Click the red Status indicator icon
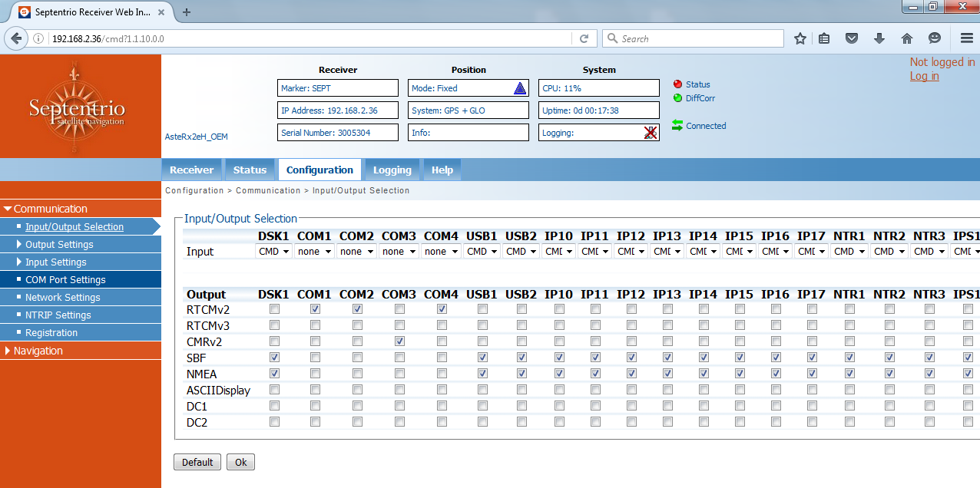The image size is (980, 488). pyautogui.click(x=679, y=84)
